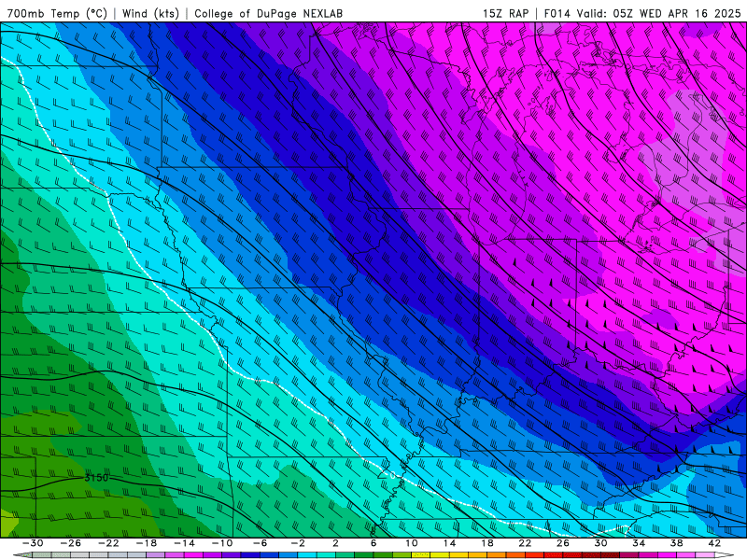This screenshot has width=747, height=560.
Task: Click the "College of DuPage NEXLAB" text
Action: point(268,14)
